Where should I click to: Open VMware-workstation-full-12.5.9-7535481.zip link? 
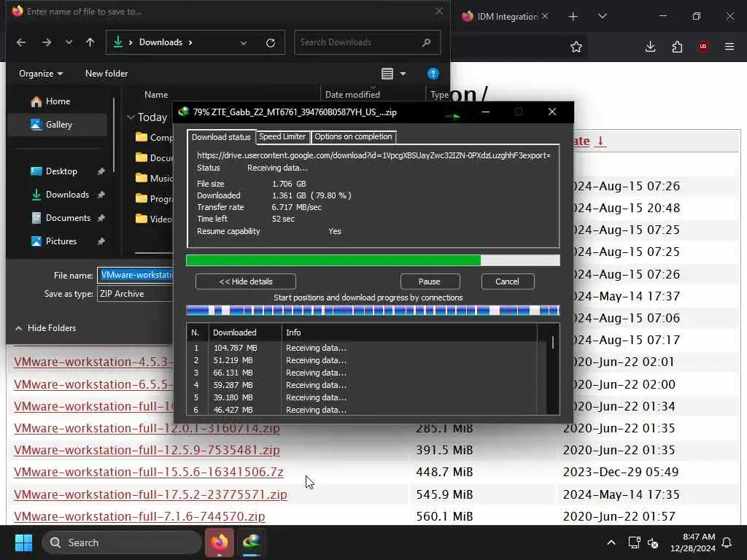click(147, 450)
